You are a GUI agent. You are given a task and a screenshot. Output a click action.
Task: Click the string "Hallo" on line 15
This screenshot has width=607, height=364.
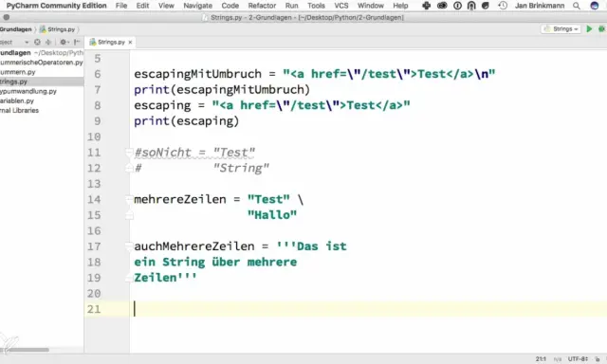pyautogui.click(x=272, y=215)
